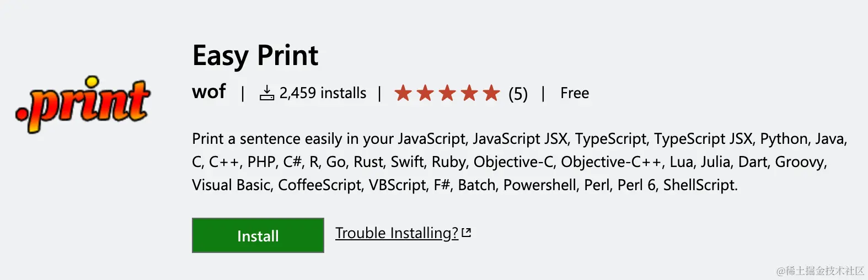Click the third rating star
This screenshot has height=280, width=868.
pos(447,93)
